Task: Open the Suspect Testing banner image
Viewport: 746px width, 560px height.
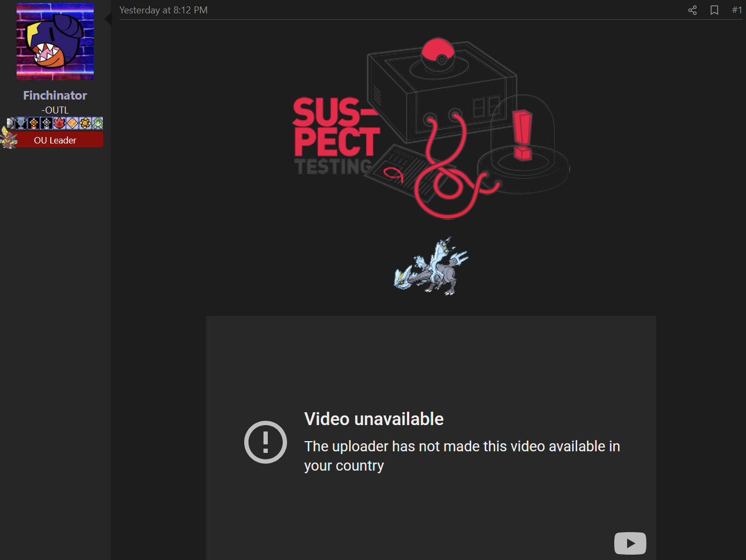Action: tap(431, 128)
